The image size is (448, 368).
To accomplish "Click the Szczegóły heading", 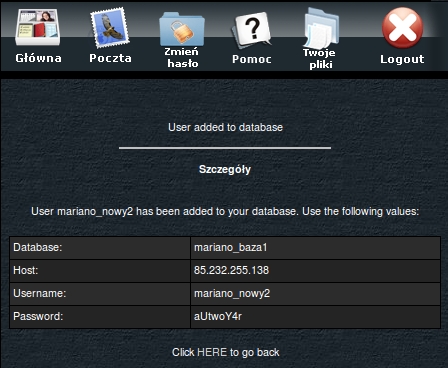I will pyautogui.click(x=225, y=169).
